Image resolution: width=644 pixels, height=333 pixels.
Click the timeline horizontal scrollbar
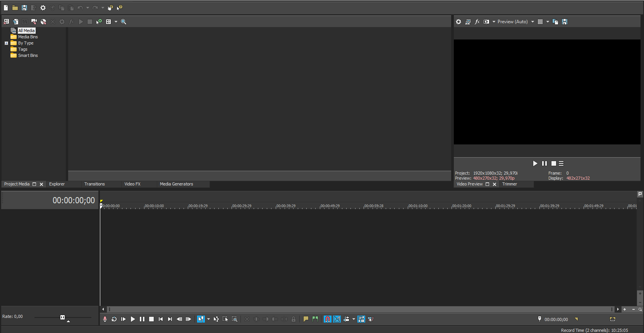pos(360,309)
